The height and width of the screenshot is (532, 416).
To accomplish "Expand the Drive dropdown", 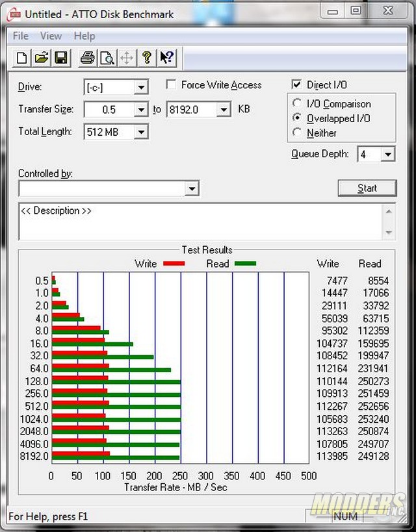I will coord(140,88).
